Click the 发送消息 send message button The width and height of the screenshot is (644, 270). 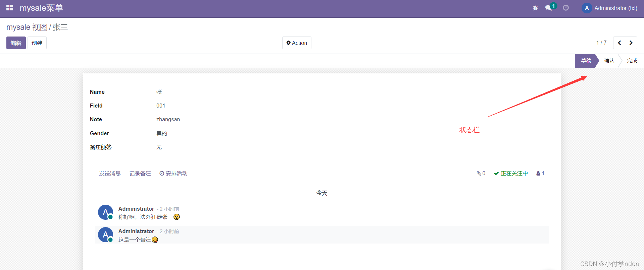click(110, 174)
